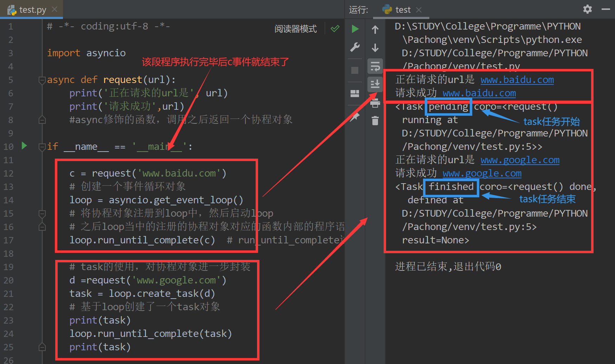Open www.google.com link after 请求成功
Viewport: 615px width, 364px height.
click(482, 173)
